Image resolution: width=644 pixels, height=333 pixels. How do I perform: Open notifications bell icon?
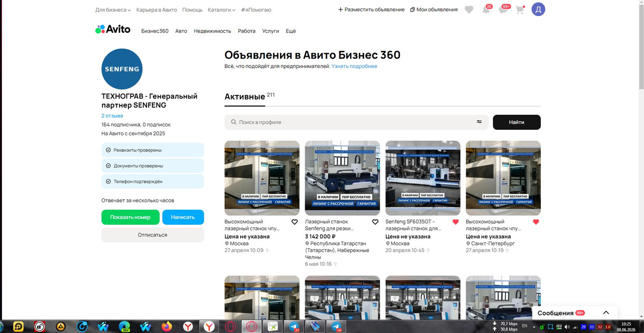point(486,10)
